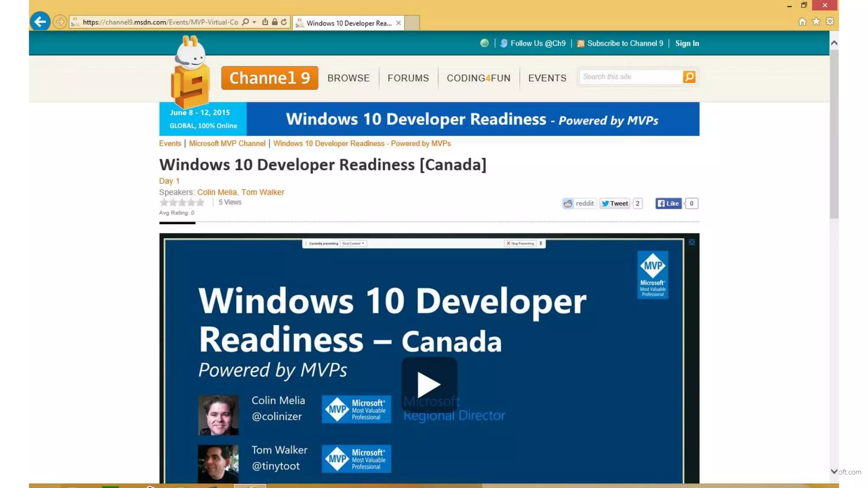Viewport: 868px width, 488px height.
Task: Open the address bar dropdown arrow
Action: (254, 22)
